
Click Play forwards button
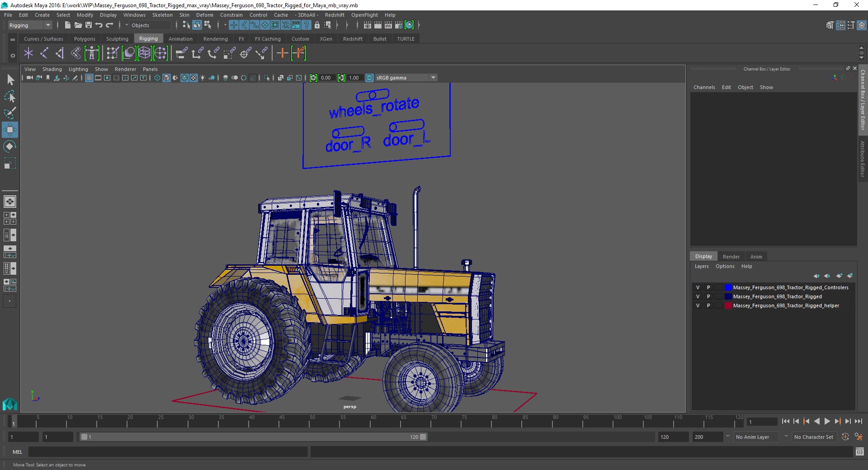(x=827, y=421)
